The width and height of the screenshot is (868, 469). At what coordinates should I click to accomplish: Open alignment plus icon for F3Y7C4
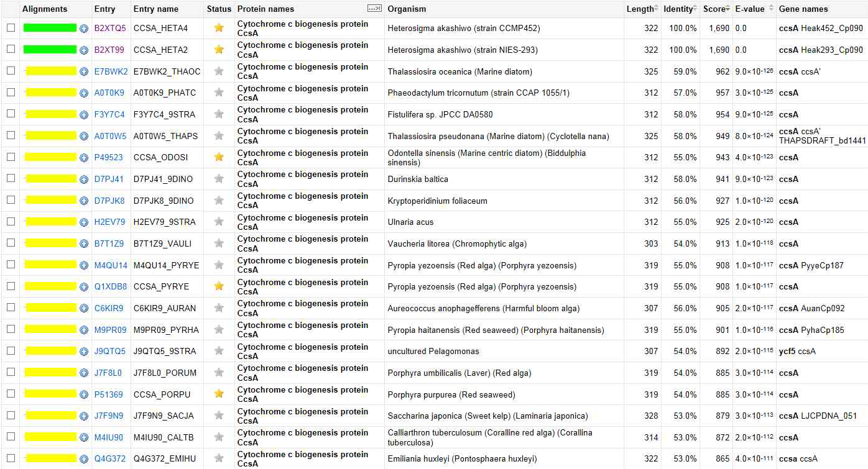point(84,114)
